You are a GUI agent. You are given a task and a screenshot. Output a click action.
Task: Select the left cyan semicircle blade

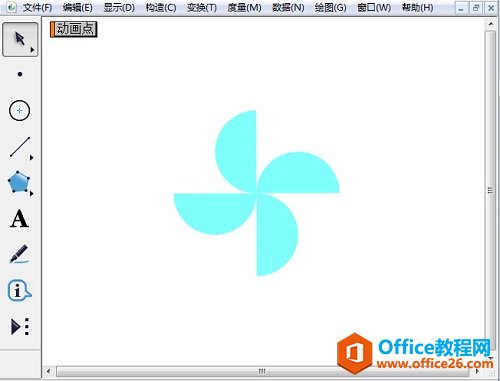[x=215, y=212]
